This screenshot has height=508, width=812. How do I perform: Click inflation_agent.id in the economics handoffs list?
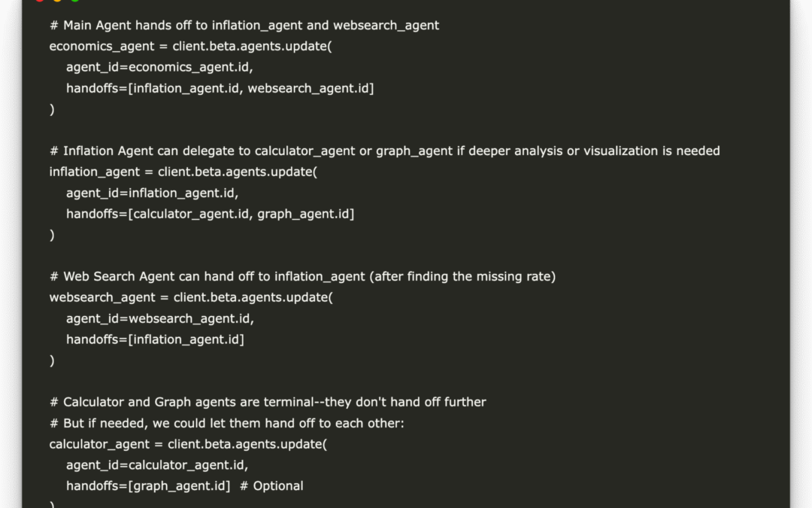186,88
